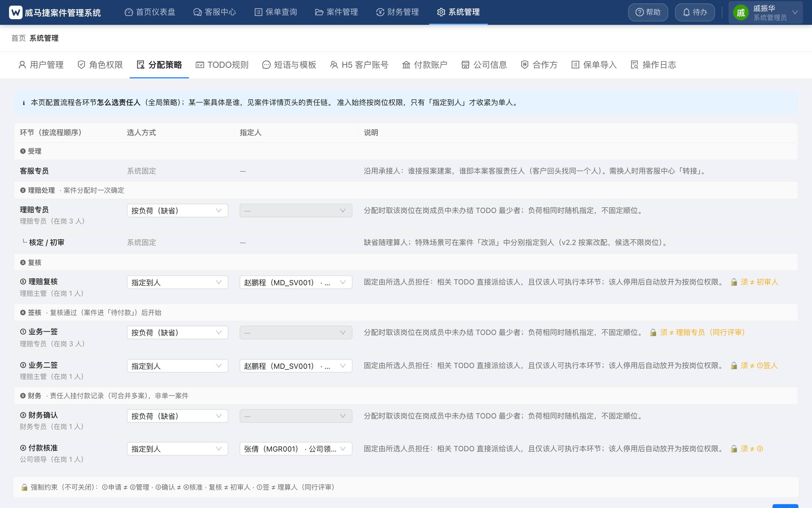Open the H5 客户账号 tab
Image resolution: width=812 pixels, height=508 pixels.
point(359,65)
